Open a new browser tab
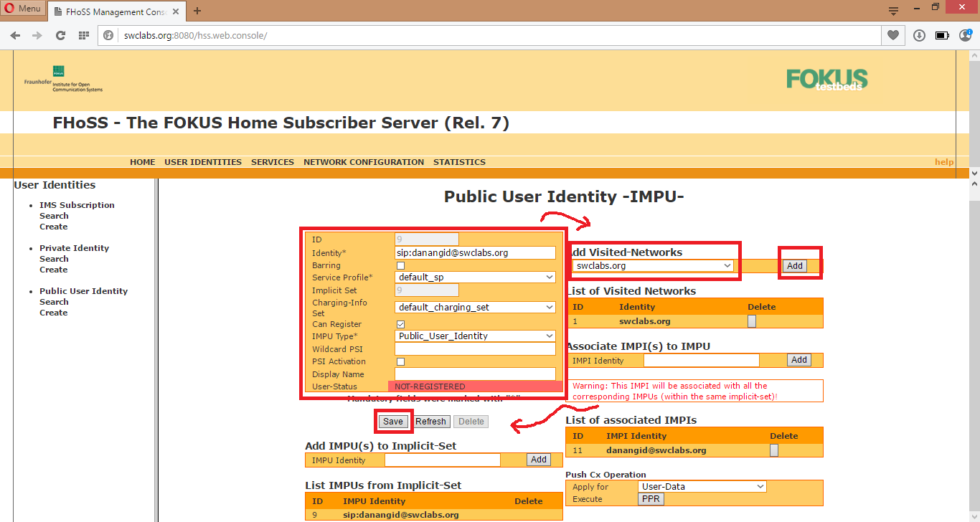Viewport: 980px width, 522px height. (197, 11)
